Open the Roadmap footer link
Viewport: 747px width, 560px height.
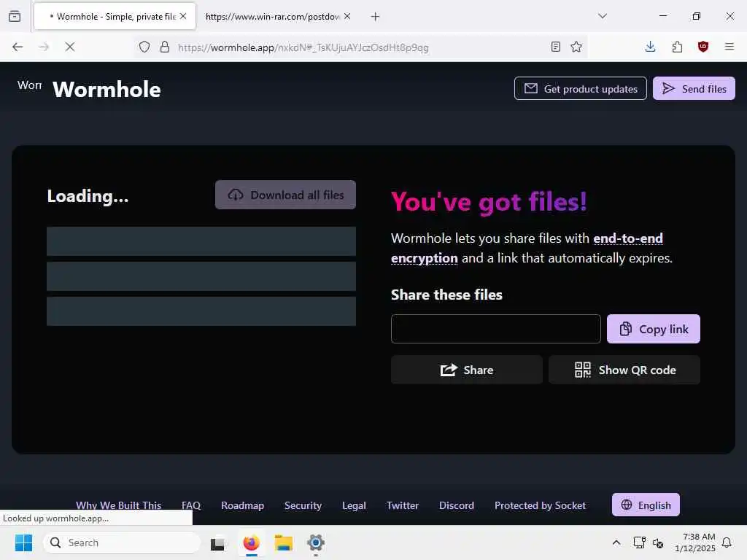pyautogui.click(x=242, y=505)
